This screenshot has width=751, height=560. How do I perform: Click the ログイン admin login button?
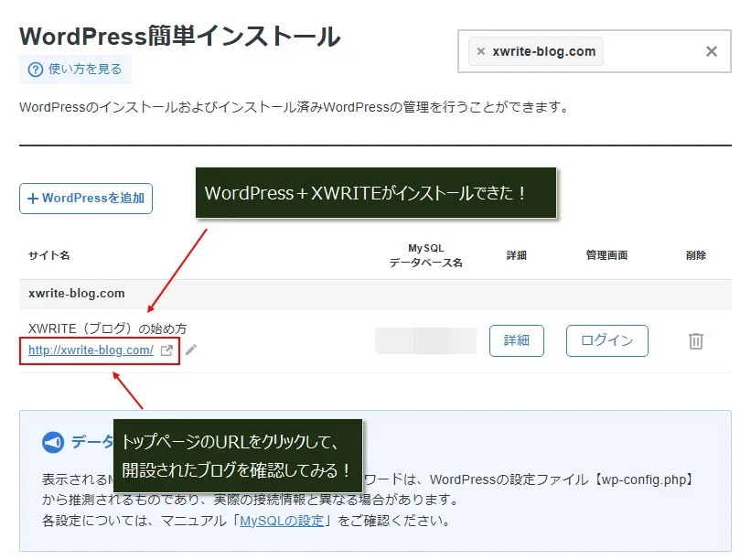tap(606, 340)
